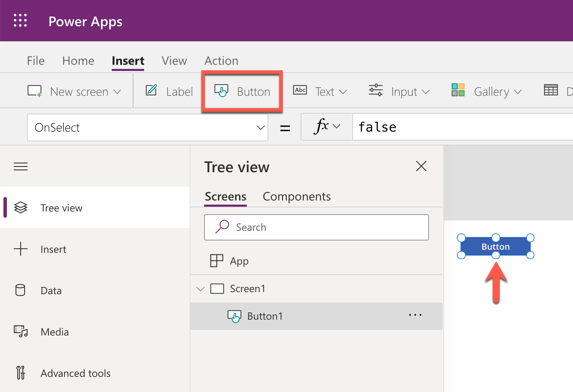573x392 pixels.
Task: Close the Tree view panel
Action: [x=421, y=166]
